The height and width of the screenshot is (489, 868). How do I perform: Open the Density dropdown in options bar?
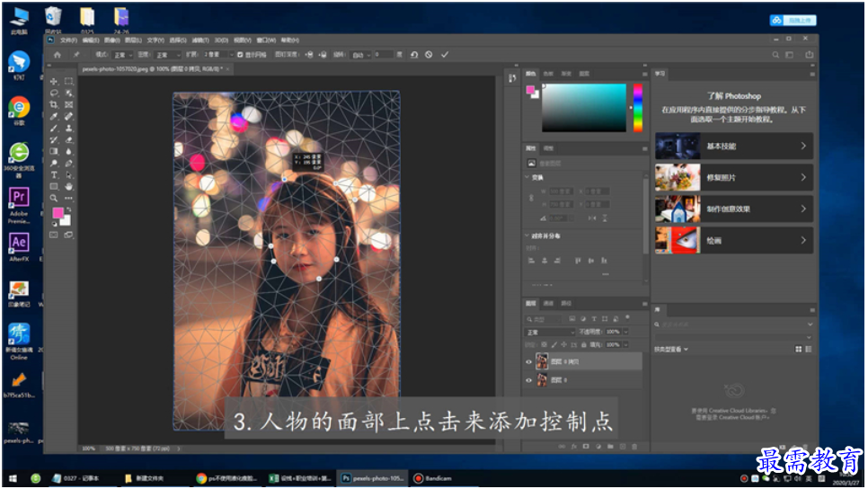click(167, 55)
